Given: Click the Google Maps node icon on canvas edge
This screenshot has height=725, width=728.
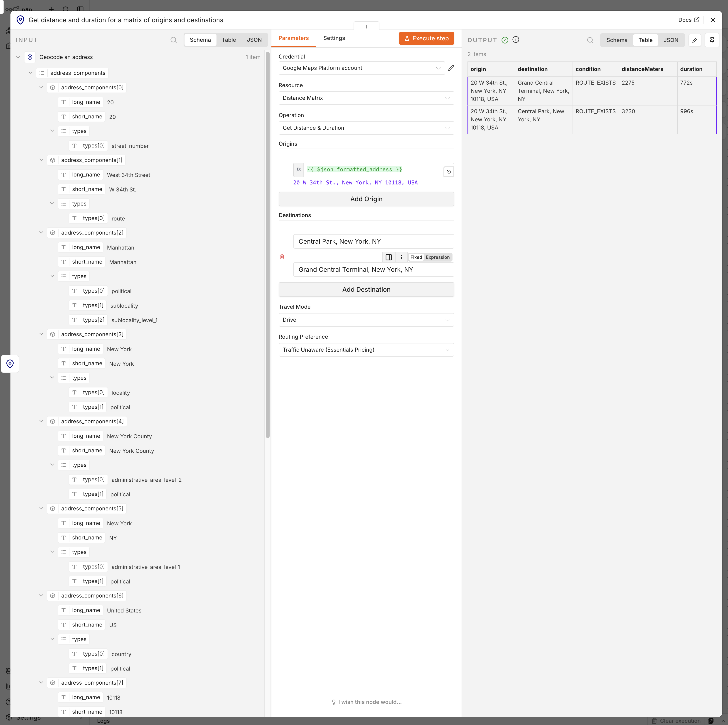Looking at the screenshot, I should click(x=10, y=364).
